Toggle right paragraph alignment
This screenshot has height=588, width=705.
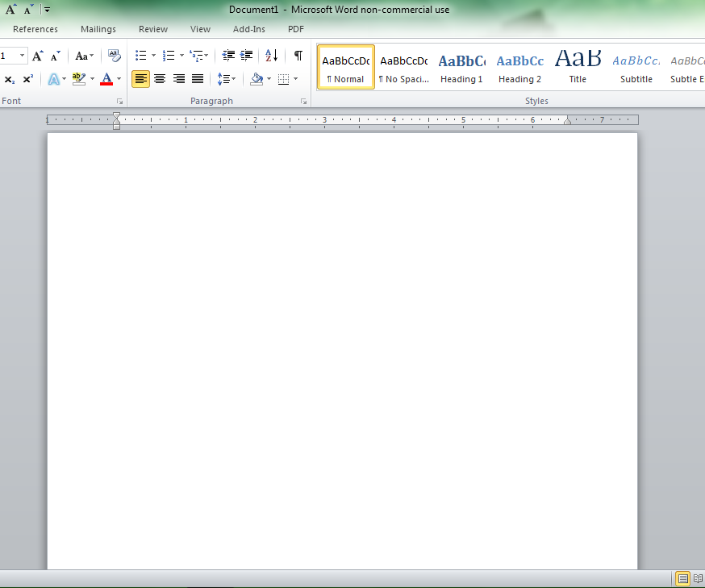(x=178, y=79)
